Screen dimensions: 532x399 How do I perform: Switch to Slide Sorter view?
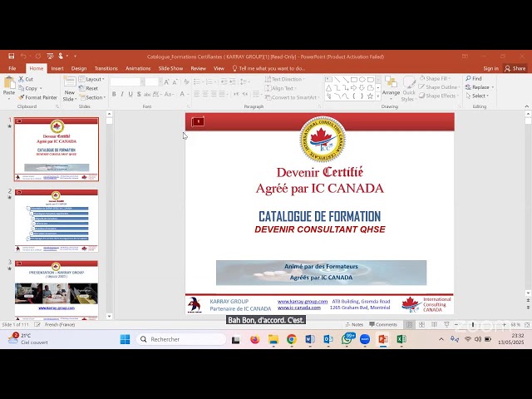421,325
